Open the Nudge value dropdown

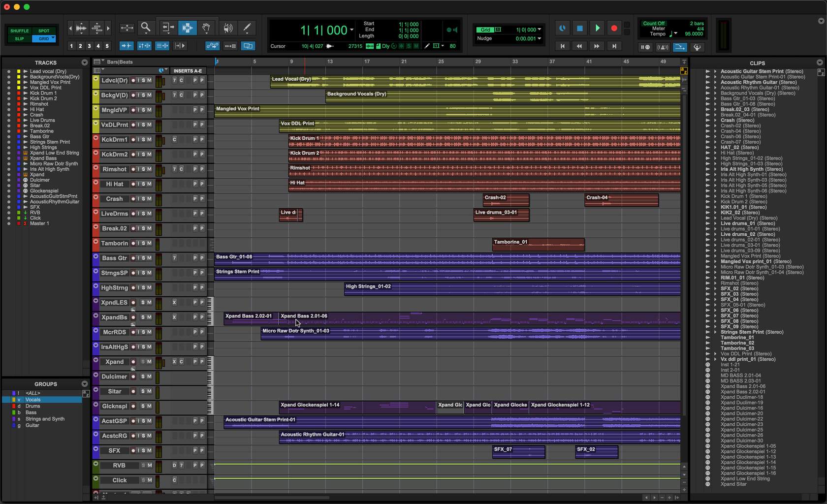point(540,38)
